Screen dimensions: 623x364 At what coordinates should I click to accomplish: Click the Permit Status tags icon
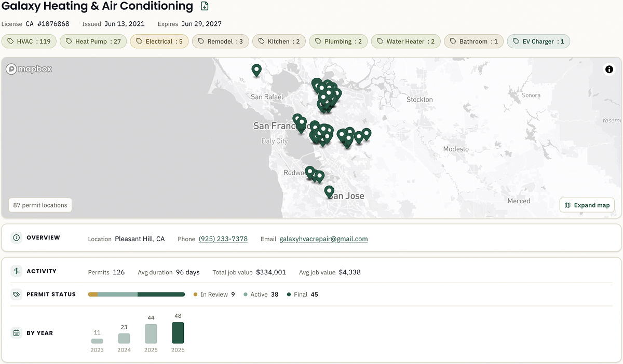click(x=17, y=294)
